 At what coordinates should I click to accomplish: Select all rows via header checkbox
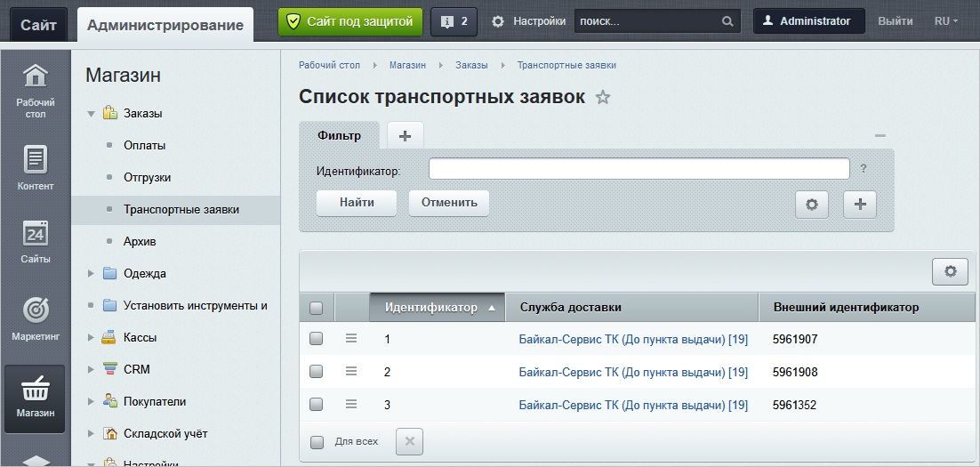pos(316,308)
